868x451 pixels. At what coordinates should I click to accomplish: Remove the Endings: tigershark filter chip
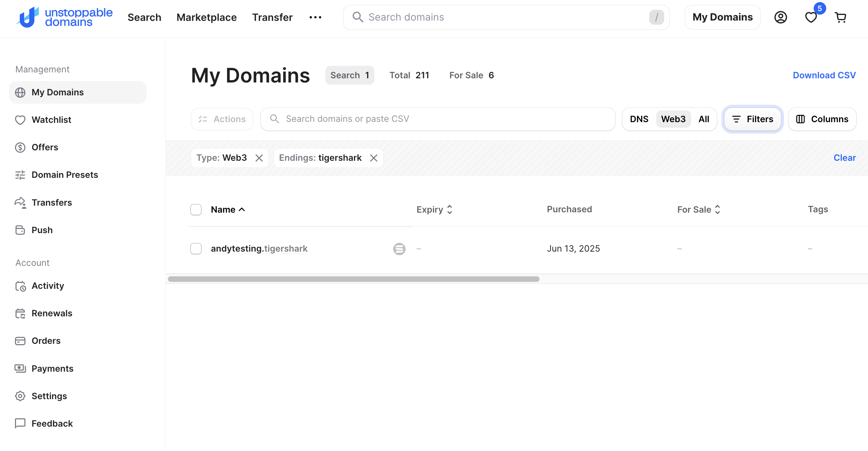374,158
